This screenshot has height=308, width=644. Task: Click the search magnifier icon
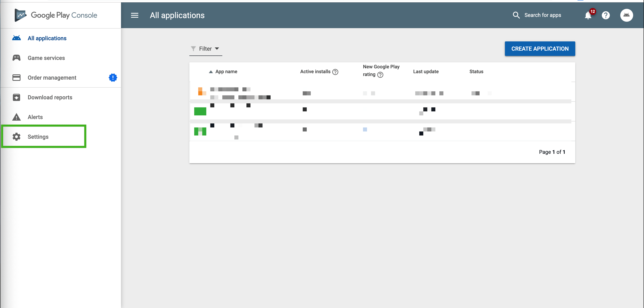(516, 15)
